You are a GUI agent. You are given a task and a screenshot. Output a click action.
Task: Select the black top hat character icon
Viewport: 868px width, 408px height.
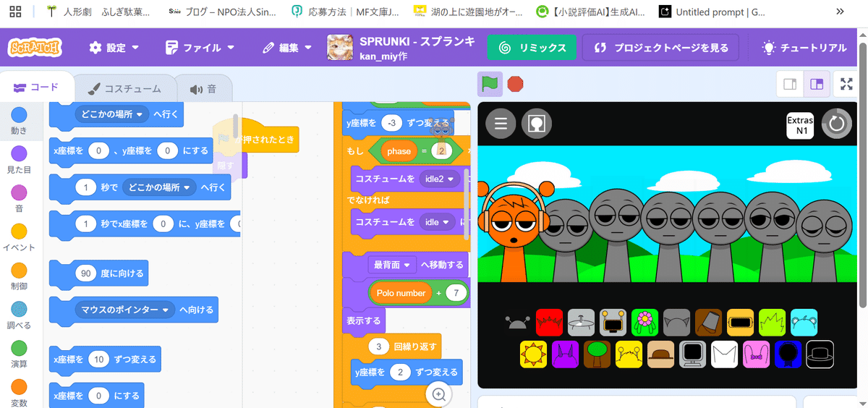[x=820, y=354]
